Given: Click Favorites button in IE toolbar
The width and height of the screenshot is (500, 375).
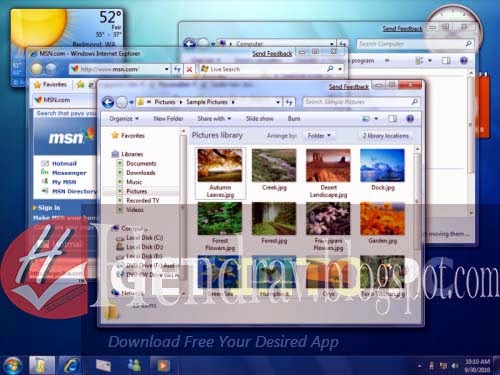Looking at the screenshot, I should tap(51, 85).
